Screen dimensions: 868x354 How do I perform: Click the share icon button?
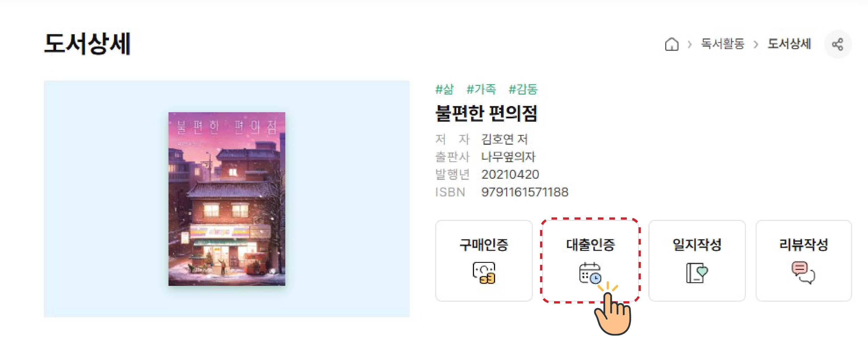tap(838, 44)
